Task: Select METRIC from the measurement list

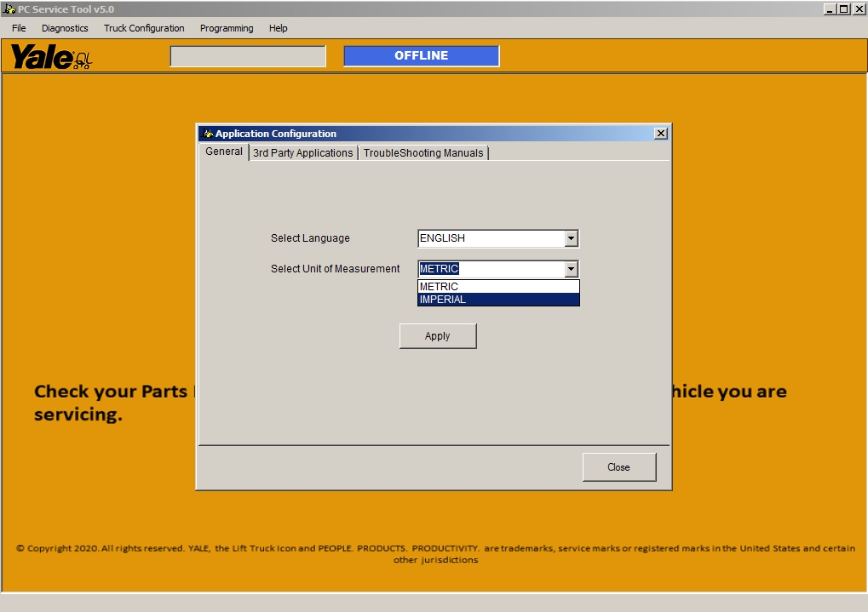Action: (x=497, y=287)
